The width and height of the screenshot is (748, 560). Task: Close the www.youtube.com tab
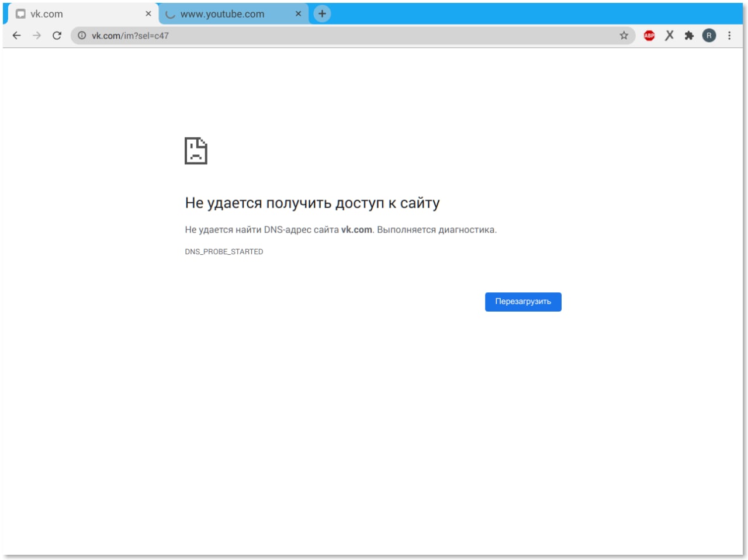click(298, 13)
